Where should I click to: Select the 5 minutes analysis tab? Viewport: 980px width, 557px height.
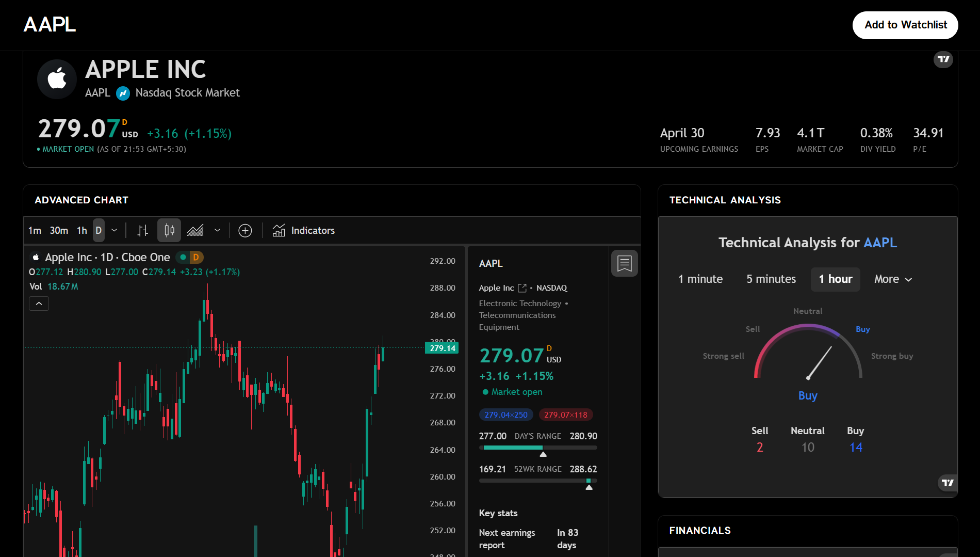coord(771,279)
